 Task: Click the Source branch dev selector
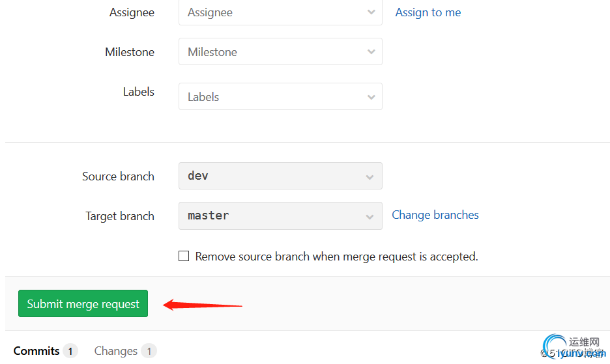[x=280, y=176]
